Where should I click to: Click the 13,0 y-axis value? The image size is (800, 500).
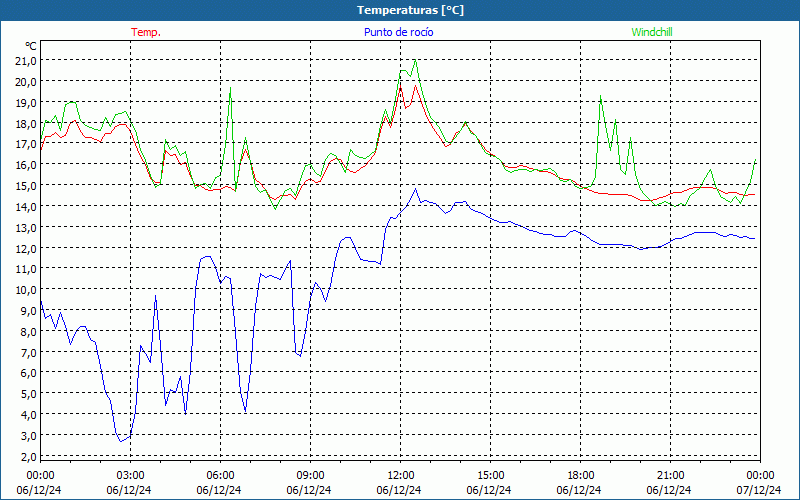(28, 228)
